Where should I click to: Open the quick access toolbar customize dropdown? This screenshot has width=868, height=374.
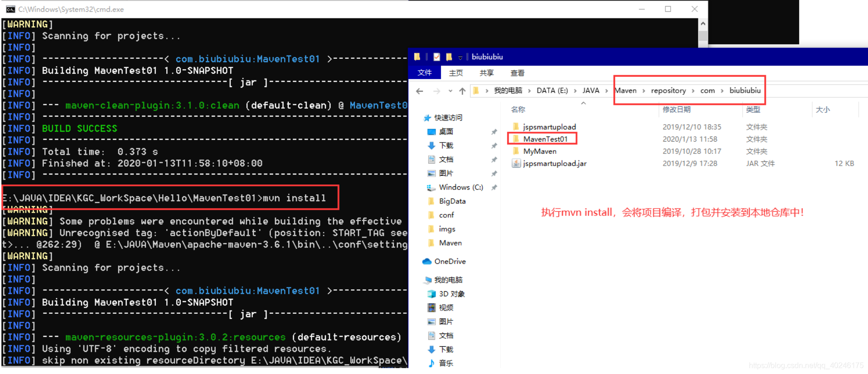point(460,57)
